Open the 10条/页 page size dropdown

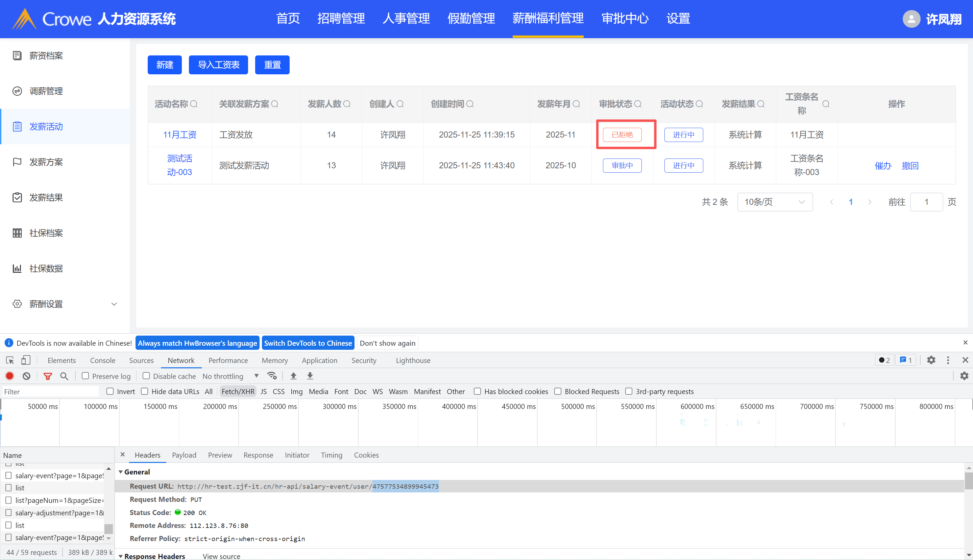coord(775,202)
